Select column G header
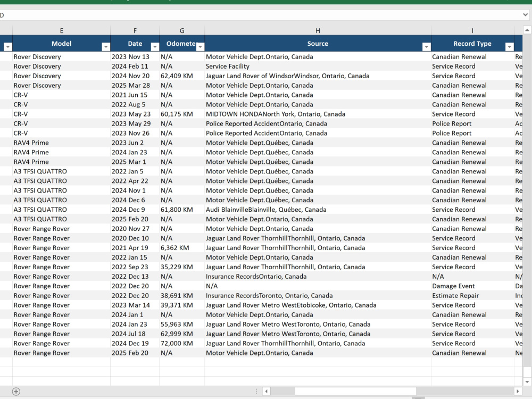Screen dimensions: 532x399 coord(182,30)
